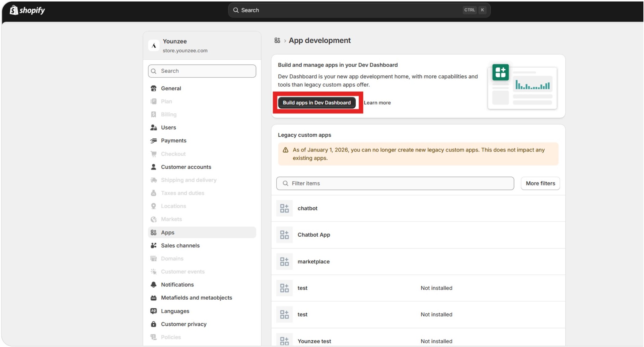Image resolution: width=644 pixels, height=347 pixels.
Task: Click the General settings store icon
Action: tap(153, 88)
